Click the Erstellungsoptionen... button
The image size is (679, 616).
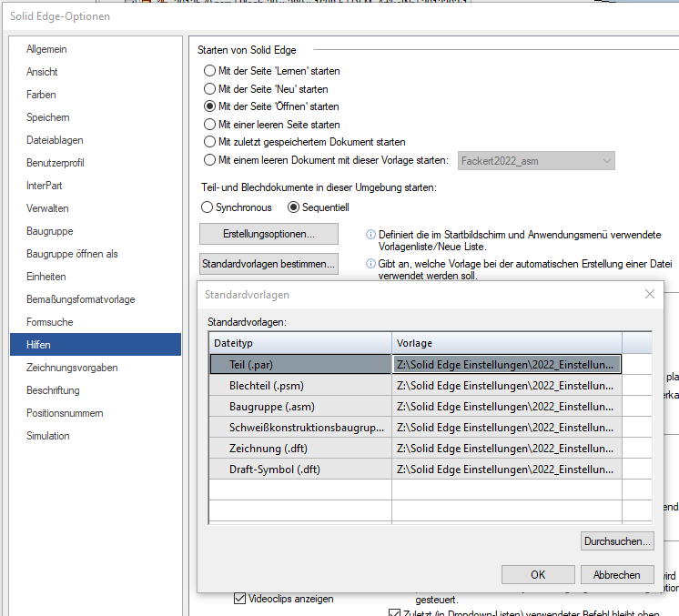click(x=269, y=234)
